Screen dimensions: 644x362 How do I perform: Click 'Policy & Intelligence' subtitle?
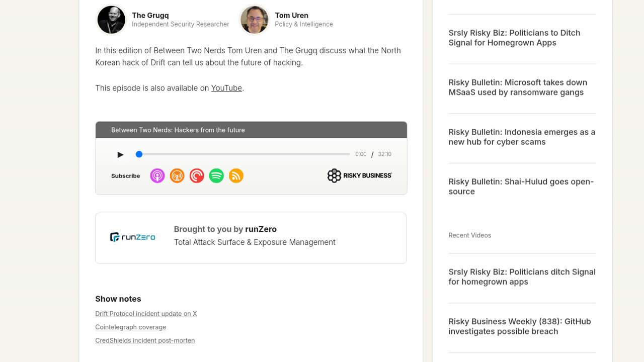coord(304,24)
